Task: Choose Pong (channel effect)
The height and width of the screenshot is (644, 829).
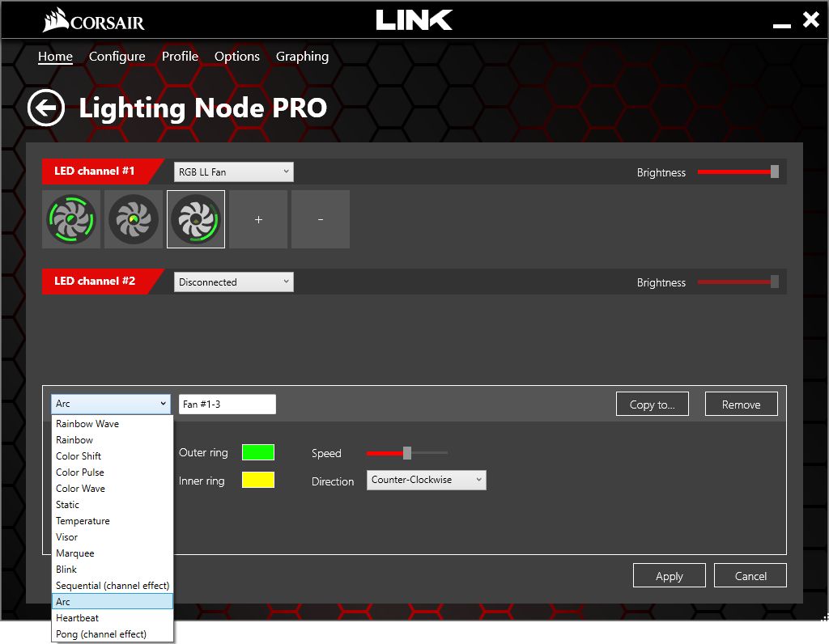Action: coord(113,634)
